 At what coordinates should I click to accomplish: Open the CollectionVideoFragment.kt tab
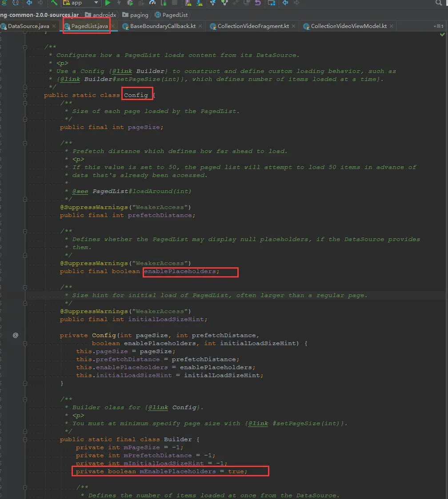tap(253, 26)
